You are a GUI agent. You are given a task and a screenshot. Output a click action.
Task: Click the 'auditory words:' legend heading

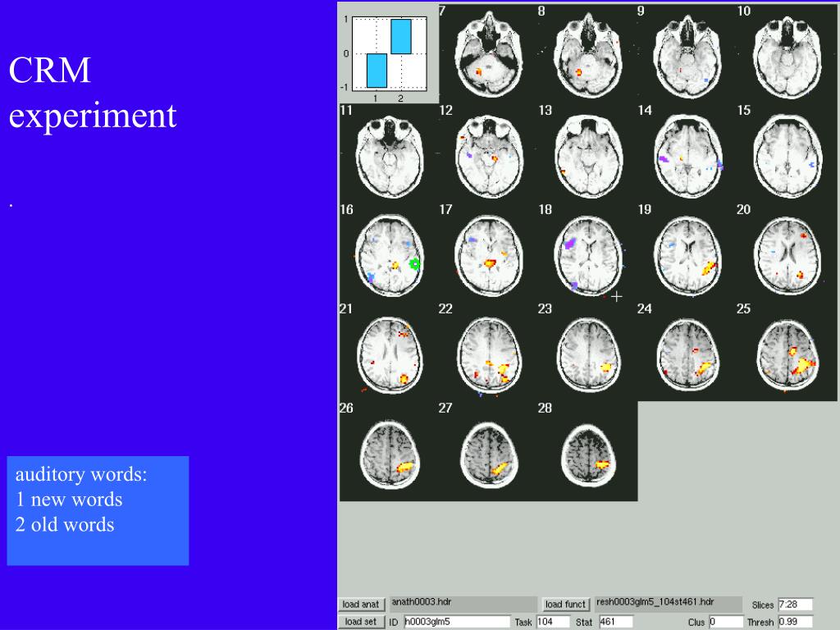tap(81, 474)
